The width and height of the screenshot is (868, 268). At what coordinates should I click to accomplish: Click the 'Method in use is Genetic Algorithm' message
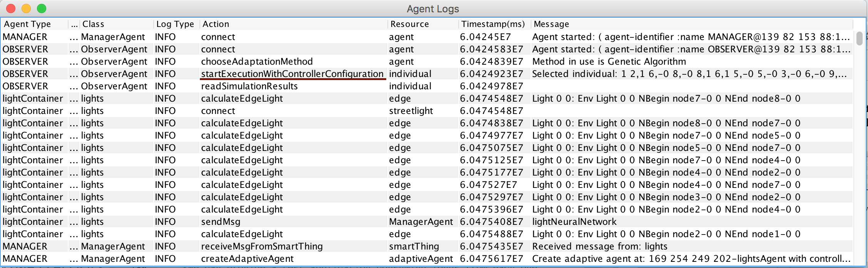(x=609, y=62)
